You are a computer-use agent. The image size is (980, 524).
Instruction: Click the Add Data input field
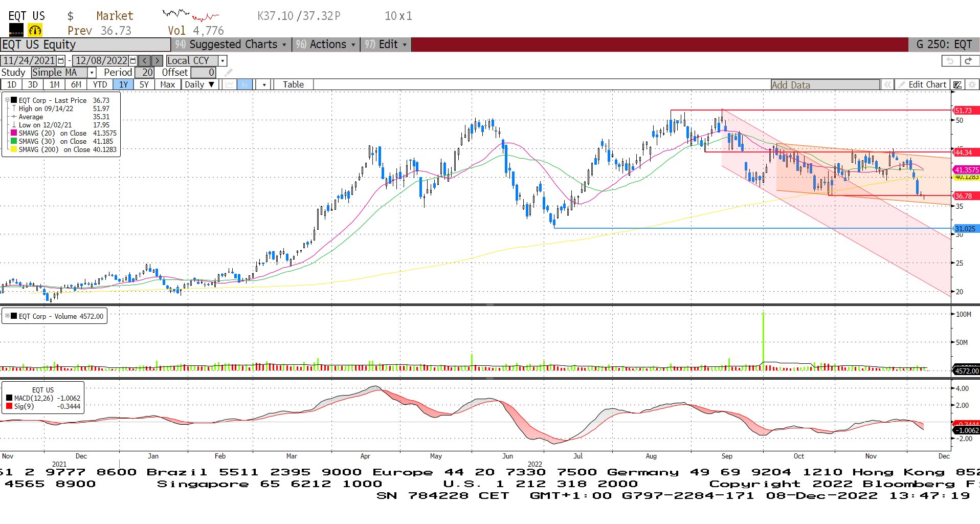click(825, 85)
